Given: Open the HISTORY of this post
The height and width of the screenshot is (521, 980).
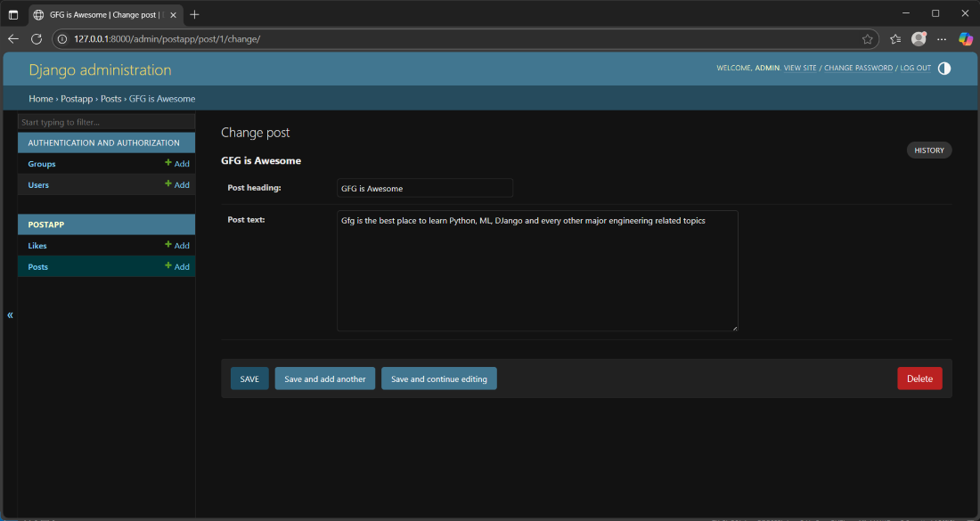Looking at the screenshot, I should click(x=928, y=151).
